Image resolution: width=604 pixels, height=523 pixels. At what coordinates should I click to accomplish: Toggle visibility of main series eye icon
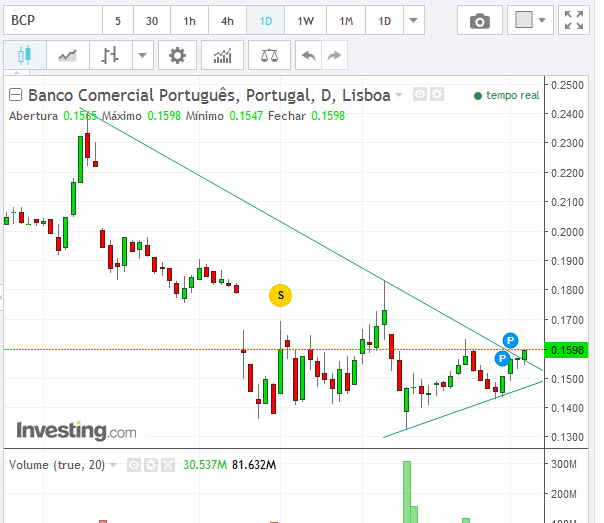click(419, 94)
